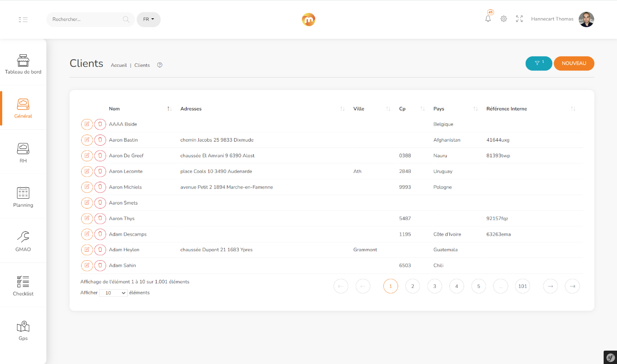Click edit icon for Aaron Bastin
This screenshot has width=617, height=364.
tap(87, 140)
